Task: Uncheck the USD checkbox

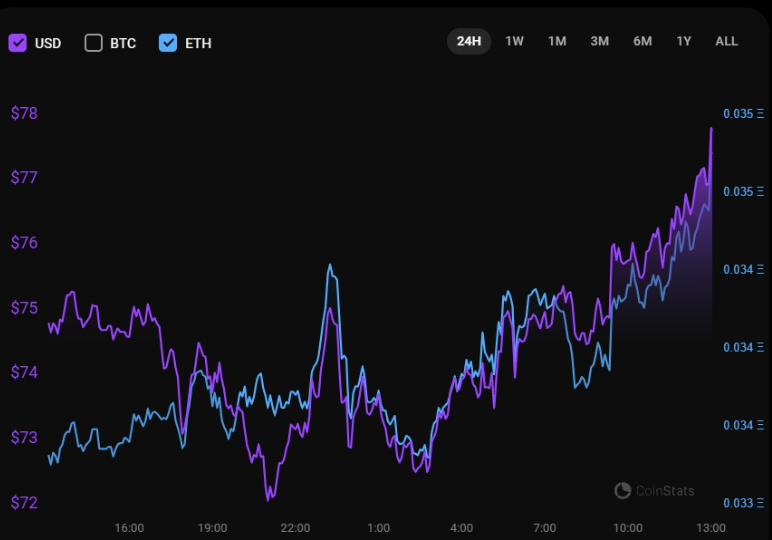Action: [17, 42]
